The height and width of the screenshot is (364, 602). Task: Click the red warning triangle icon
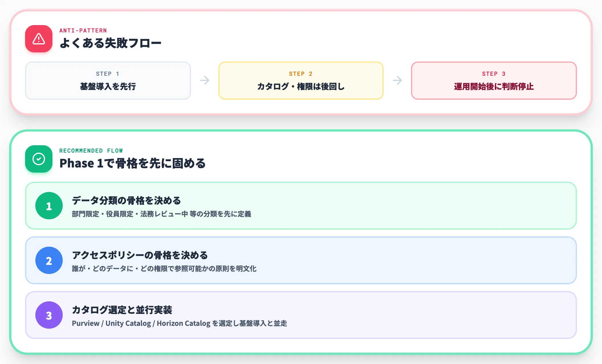[x=39, y=39]
